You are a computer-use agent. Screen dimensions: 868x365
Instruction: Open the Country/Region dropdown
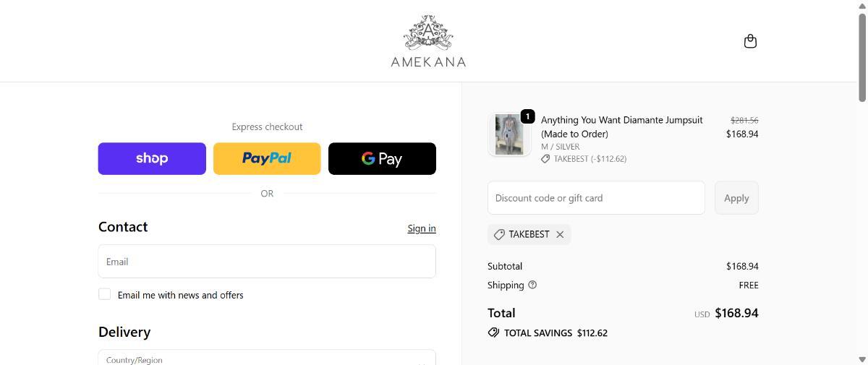click(x=267, y=358)
